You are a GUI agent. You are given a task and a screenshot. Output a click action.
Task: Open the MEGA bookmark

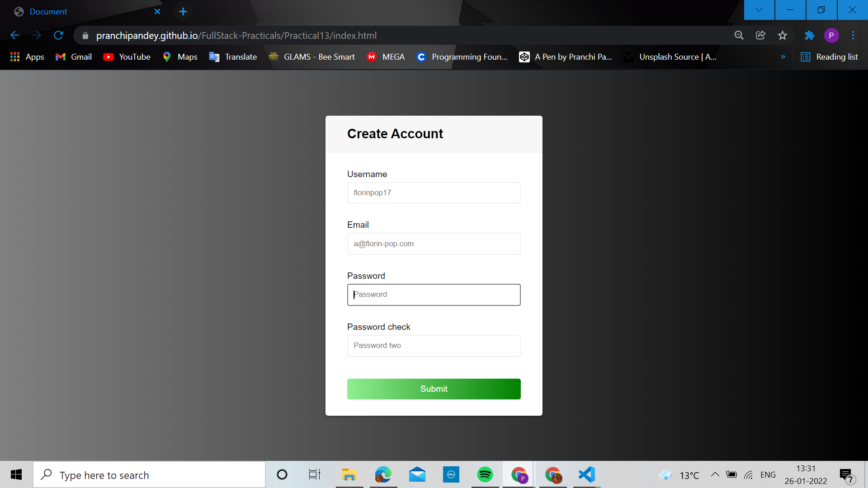(x=385, y=57)
